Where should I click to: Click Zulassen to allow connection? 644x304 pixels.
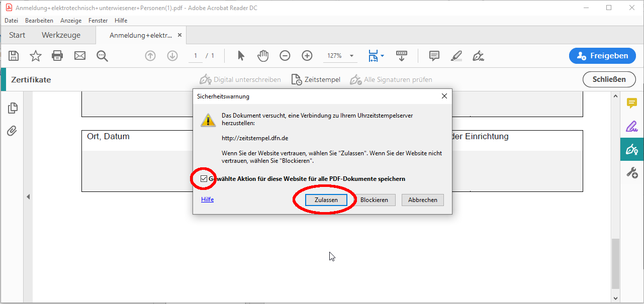click(x=326, y=200)
